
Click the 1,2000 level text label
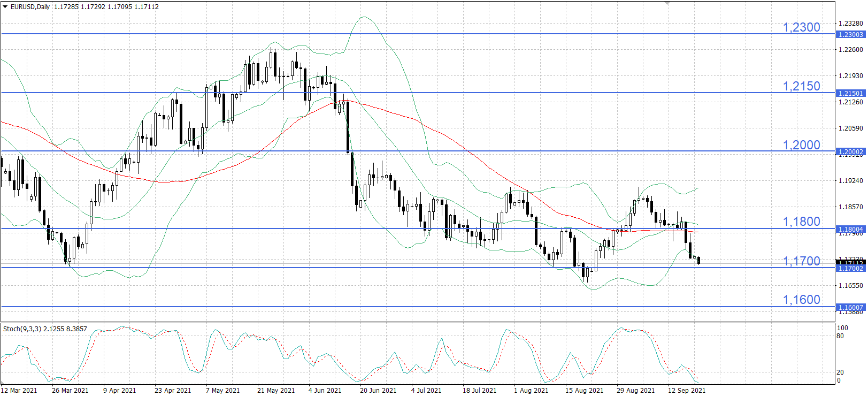801,145
